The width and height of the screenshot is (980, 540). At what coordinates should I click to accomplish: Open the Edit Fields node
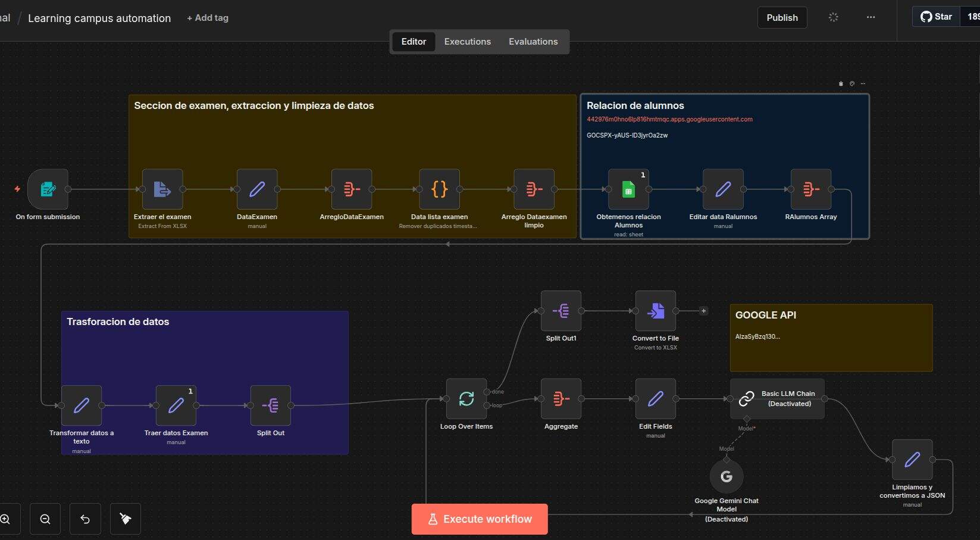click(x=656, y=399)
